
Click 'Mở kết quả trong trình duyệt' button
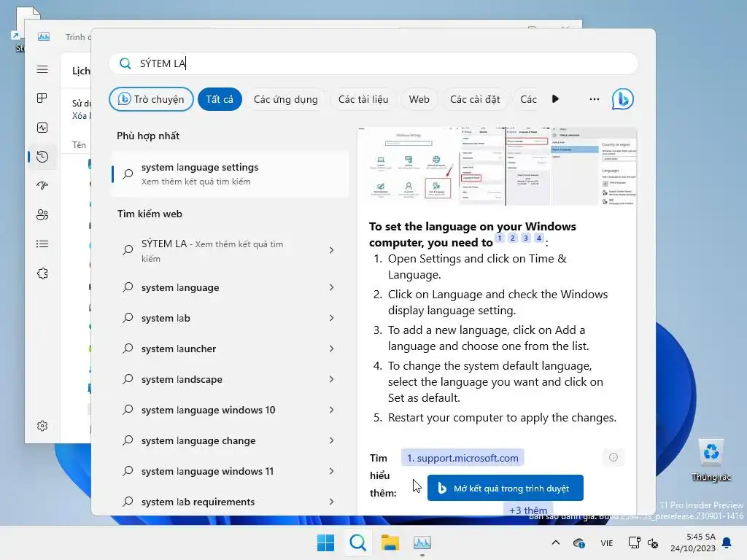(505, 488)
